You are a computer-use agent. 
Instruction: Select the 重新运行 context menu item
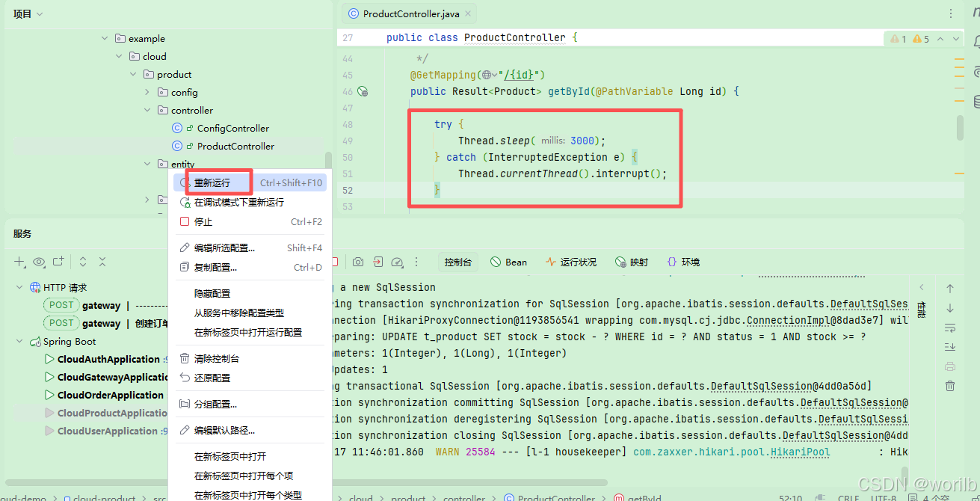click(x=250, y=182)
